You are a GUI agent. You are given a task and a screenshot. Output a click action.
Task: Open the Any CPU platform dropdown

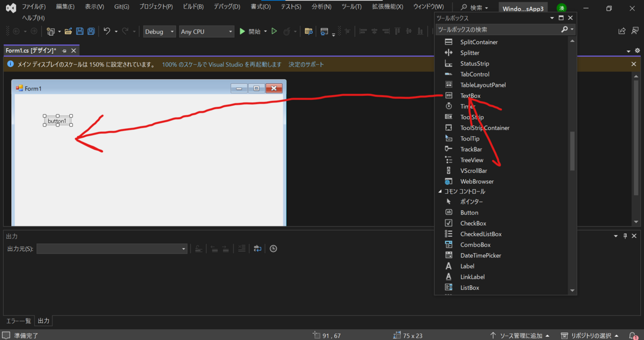pyautogui.click(x=207, y=31)
